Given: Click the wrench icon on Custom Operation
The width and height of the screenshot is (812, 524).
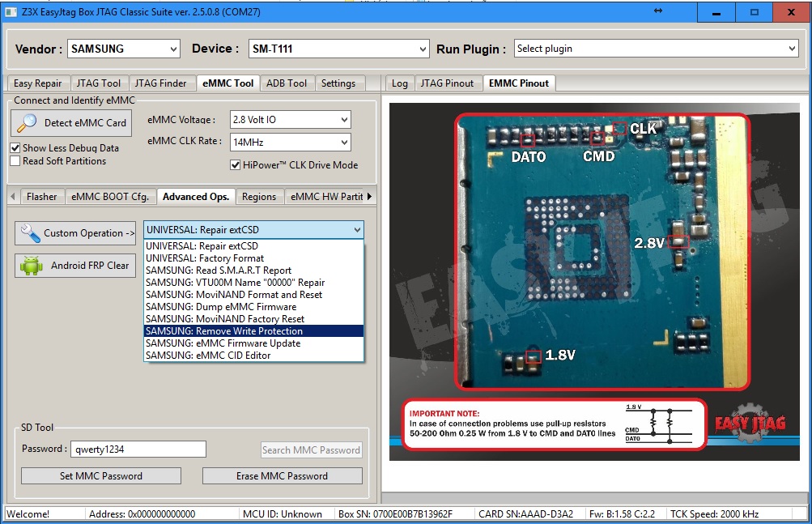Looking at the screenshot, I should click(30, 233).
